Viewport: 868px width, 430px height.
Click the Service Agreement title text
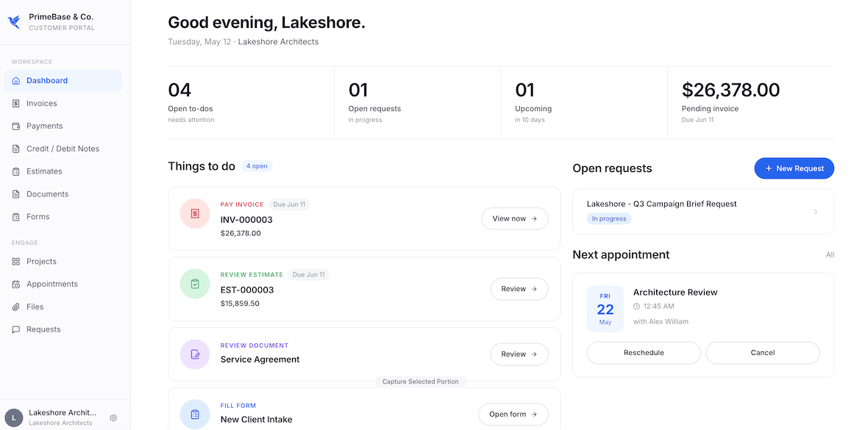tap(260, 359)
